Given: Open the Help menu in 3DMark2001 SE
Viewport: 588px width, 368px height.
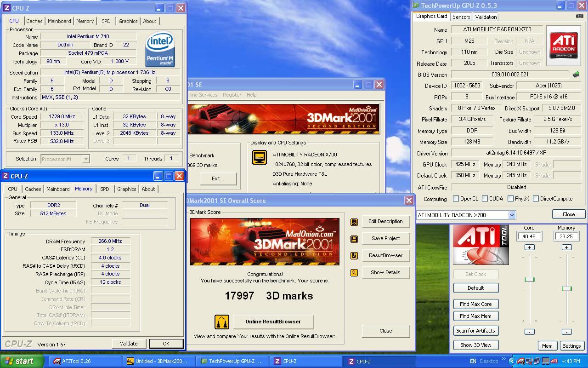Looking at the screenshot, I should [x=251, y=95].
